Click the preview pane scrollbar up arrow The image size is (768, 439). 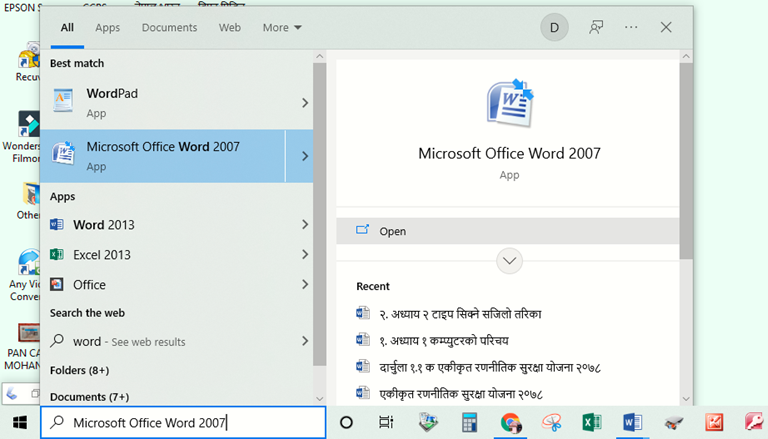point(686,56)
